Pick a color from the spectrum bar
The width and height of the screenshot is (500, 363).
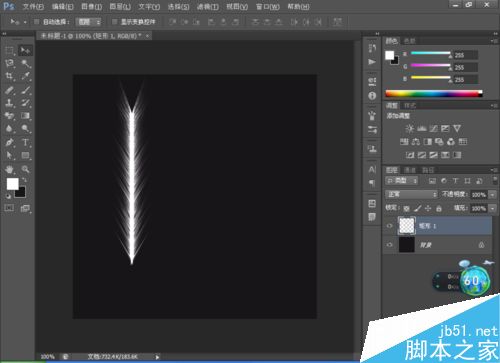pyautogui.click(x=434, y=94)
